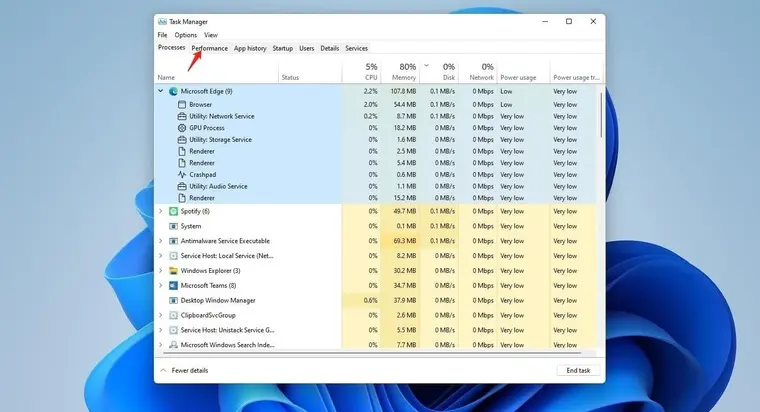Select the Processes tab
This screenshot has height=412, width=760.
point(172,48)
